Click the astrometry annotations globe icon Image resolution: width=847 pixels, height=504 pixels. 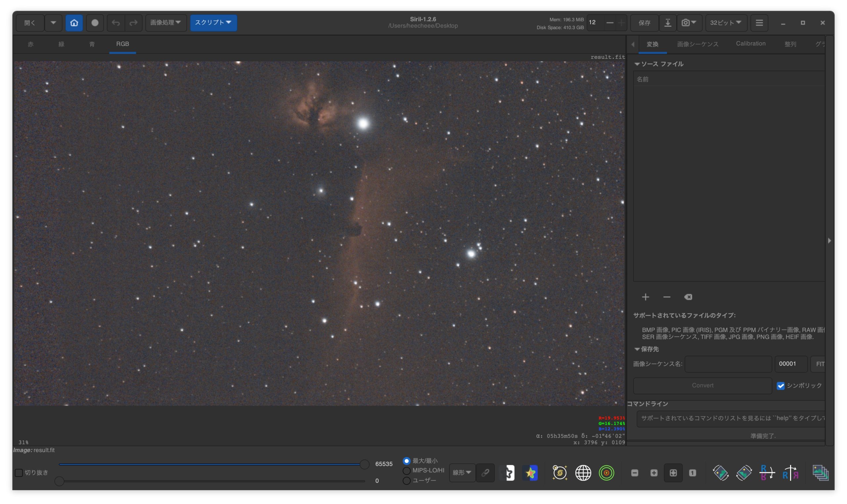pos(583,473)
